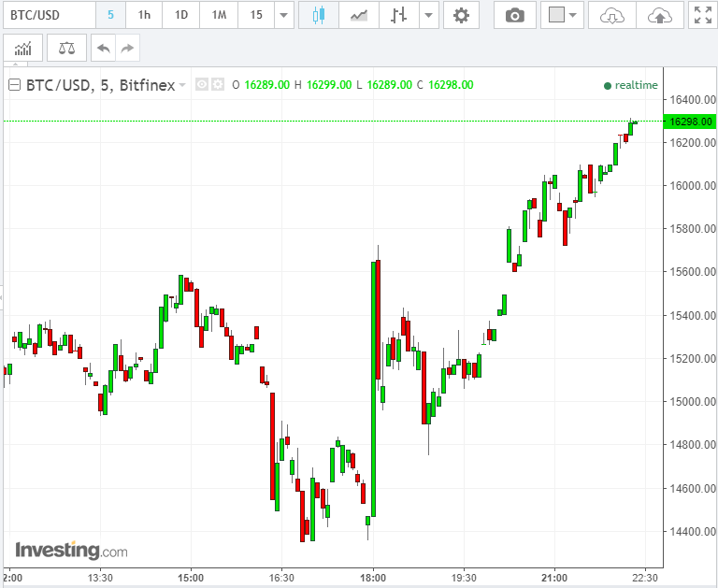Screen dimensions: 718x588
Task: Open the BTC/USD legend dropdown arrow
Action: pyautogui.click(x=182, y=85)
